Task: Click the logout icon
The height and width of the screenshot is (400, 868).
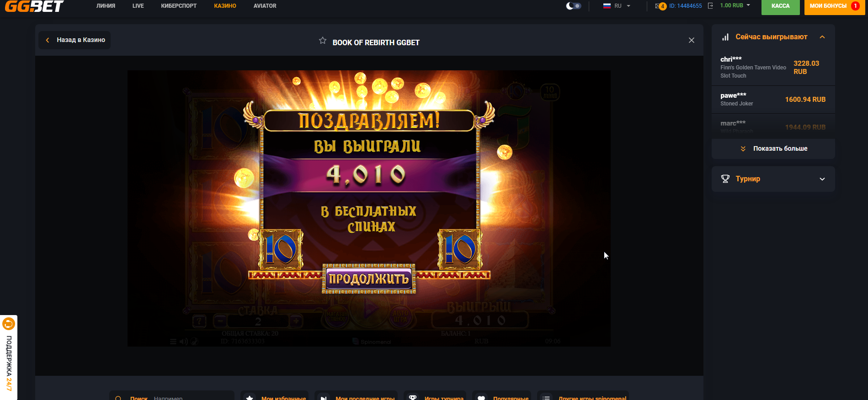Action: [x=710, y=6]
